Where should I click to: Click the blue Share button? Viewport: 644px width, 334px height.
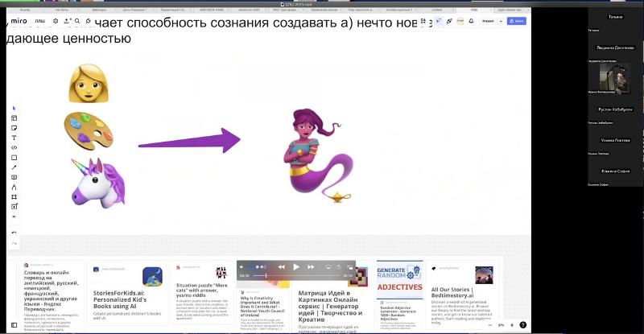[x=517, y=20]
